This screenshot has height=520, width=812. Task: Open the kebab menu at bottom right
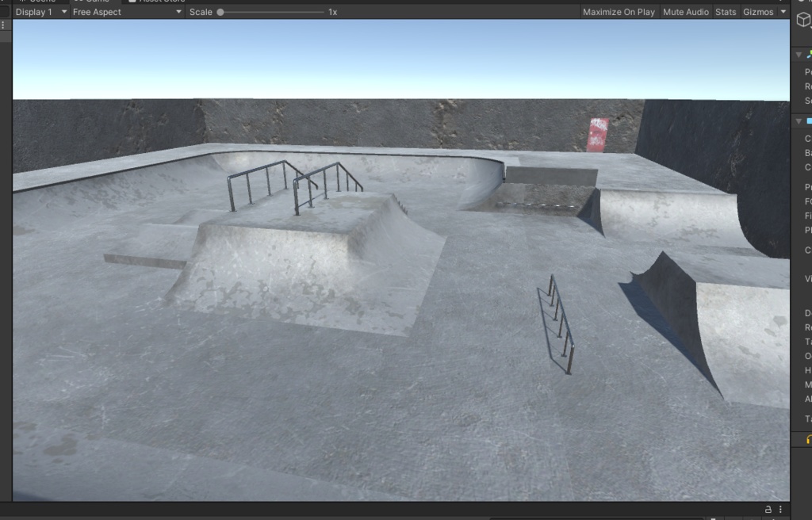[780, 509]
